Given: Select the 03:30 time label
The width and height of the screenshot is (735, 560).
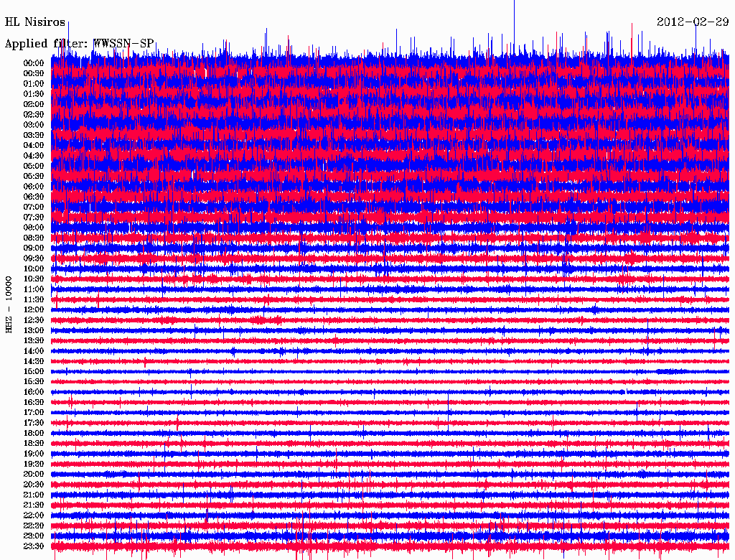Looking at the screenshot, I should click(34, 135).
